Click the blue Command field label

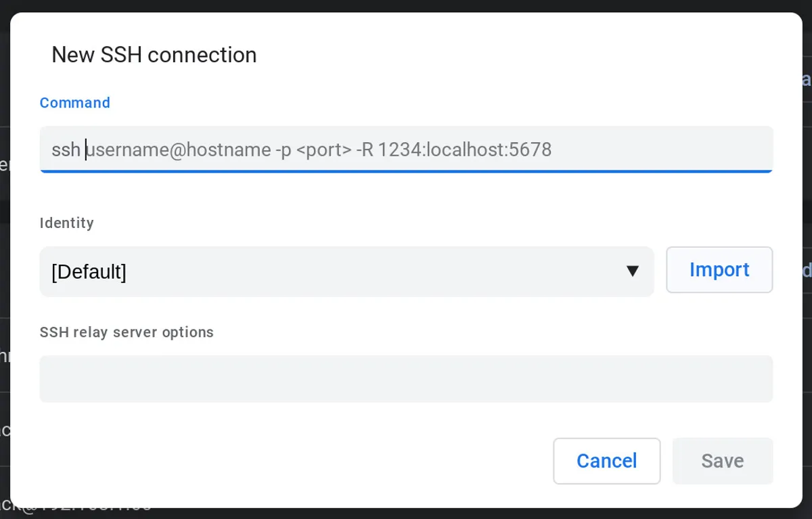click(x=74, y=102)
